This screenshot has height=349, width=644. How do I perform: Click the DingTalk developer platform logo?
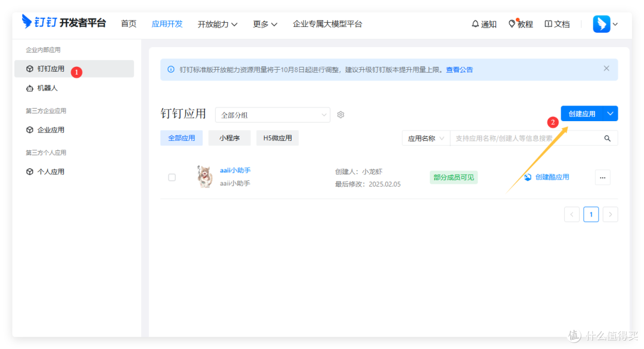point(64,22)
